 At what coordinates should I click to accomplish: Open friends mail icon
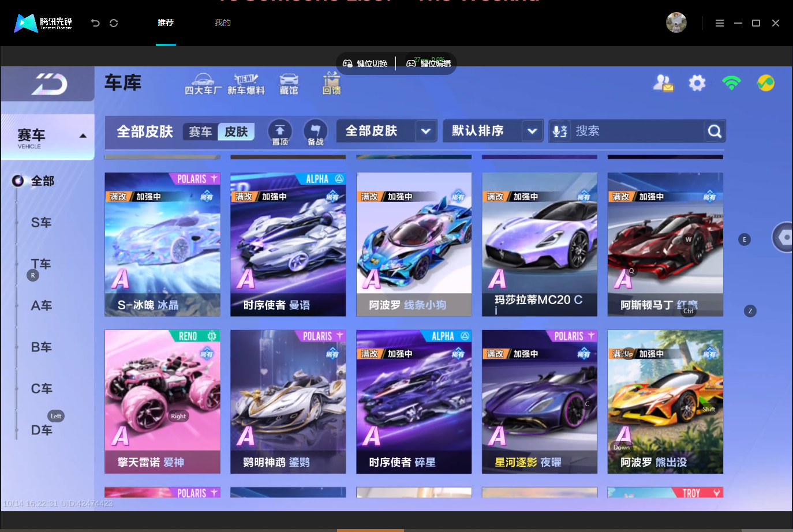point(663,83)
